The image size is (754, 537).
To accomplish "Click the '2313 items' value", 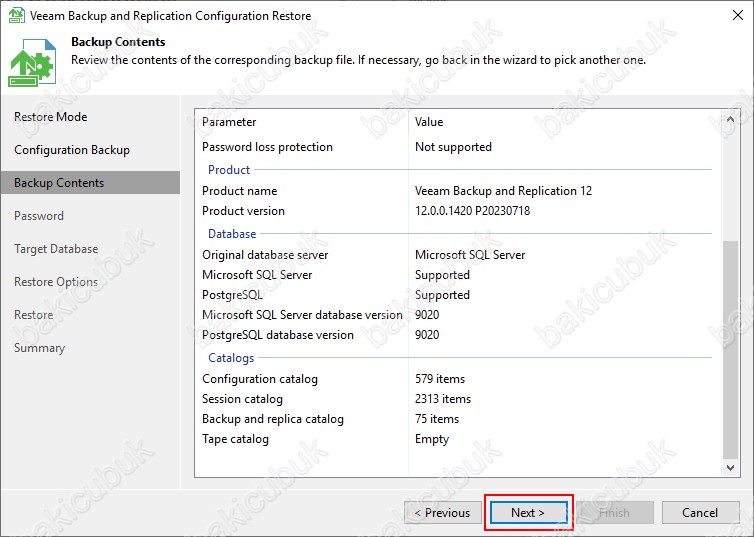I will pos(443,399).
